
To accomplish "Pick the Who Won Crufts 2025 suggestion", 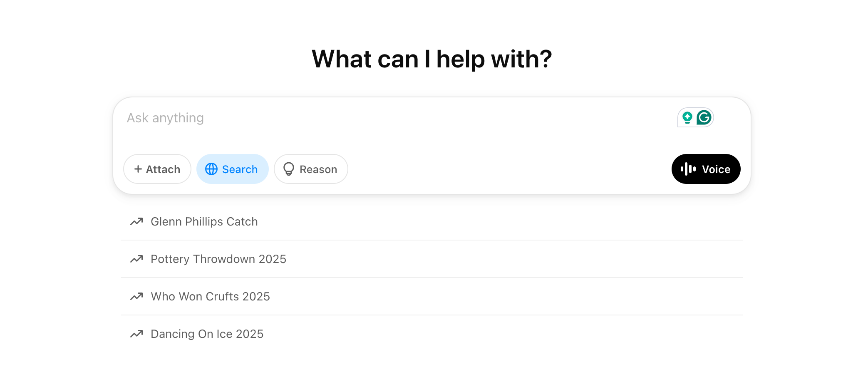I will click(x=210, y=297).
